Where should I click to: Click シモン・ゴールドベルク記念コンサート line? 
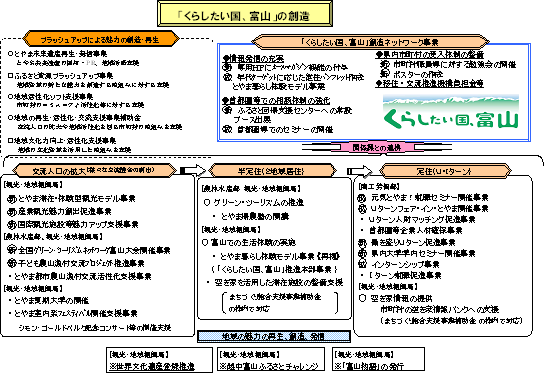tap(95, 327)
